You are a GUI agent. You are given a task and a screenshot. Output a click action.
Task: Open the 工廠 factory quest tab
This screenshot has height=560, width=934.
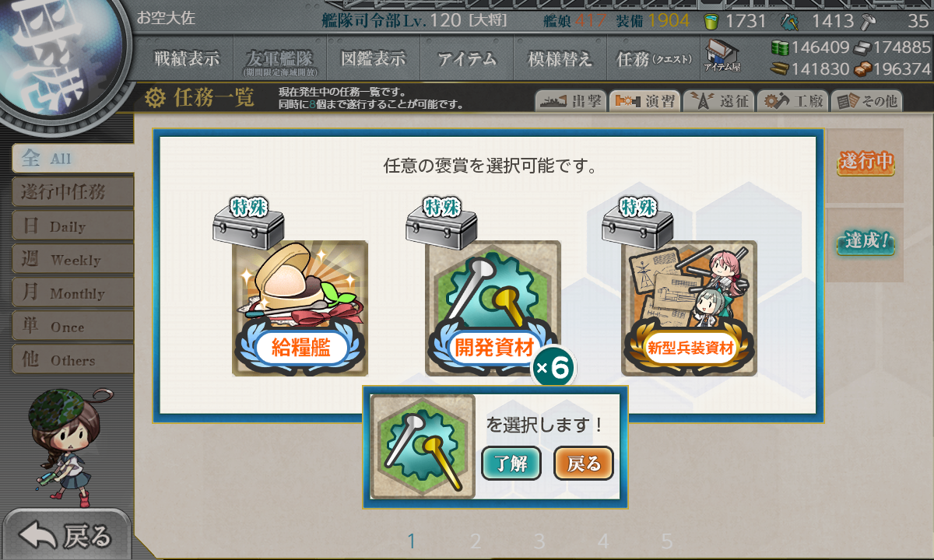792,101
